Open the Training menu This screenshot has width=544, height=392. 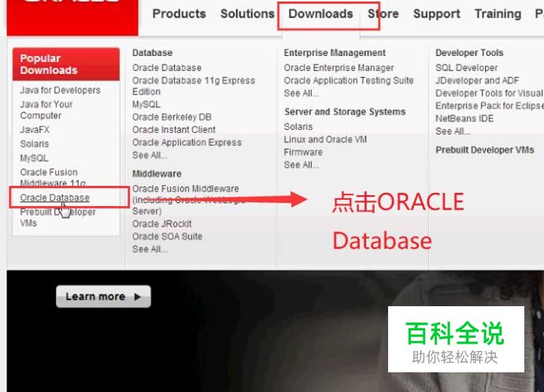pos(498,14)
